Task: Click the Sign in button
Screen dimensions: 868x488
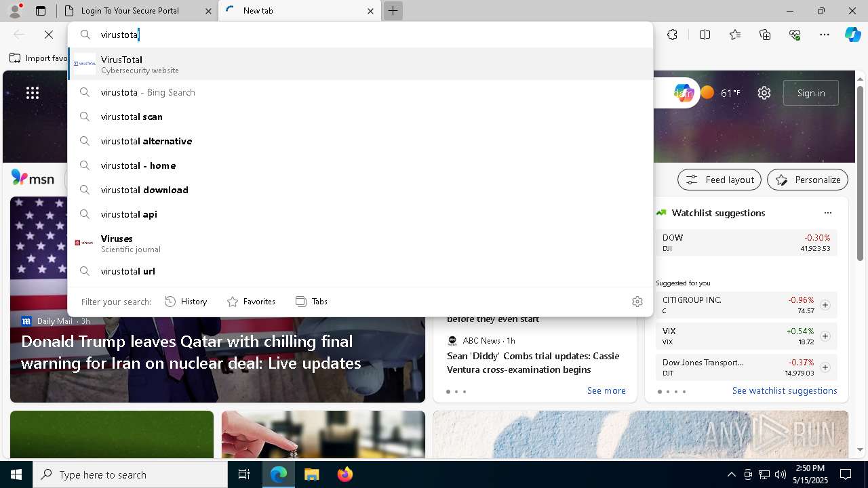Action: point(811,93)
